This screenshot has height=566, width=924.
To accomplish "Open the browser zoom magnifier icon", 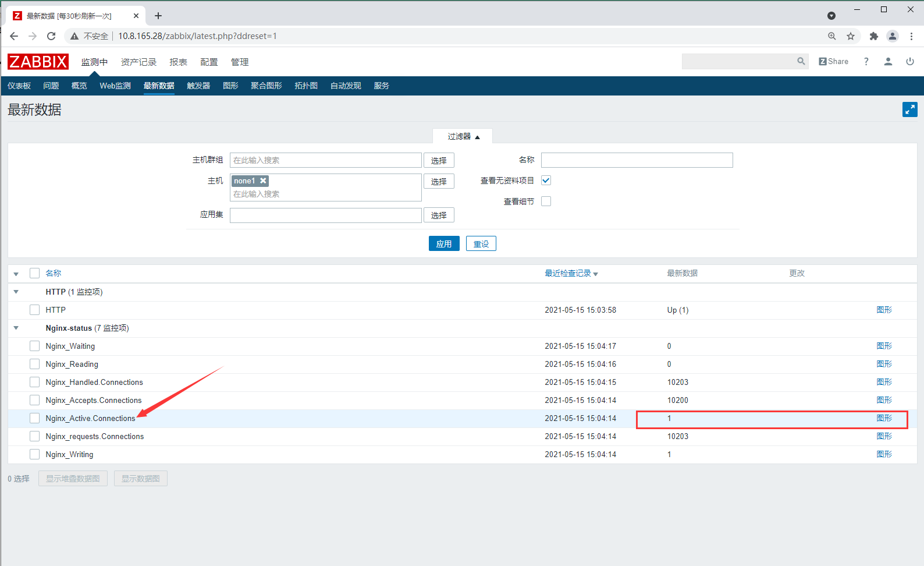I will tap(832, 36).
